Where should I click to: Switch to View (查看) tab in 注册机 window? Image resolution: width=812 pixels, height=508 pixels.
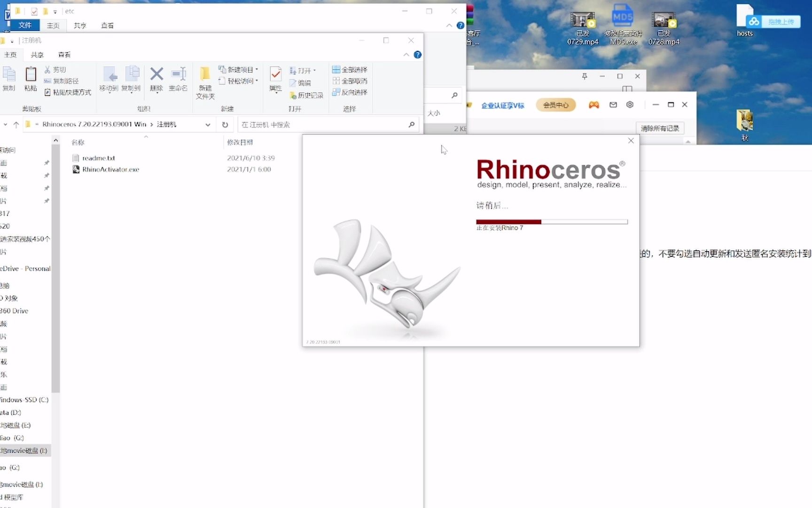pyautogui.click(x=64, y=55)
